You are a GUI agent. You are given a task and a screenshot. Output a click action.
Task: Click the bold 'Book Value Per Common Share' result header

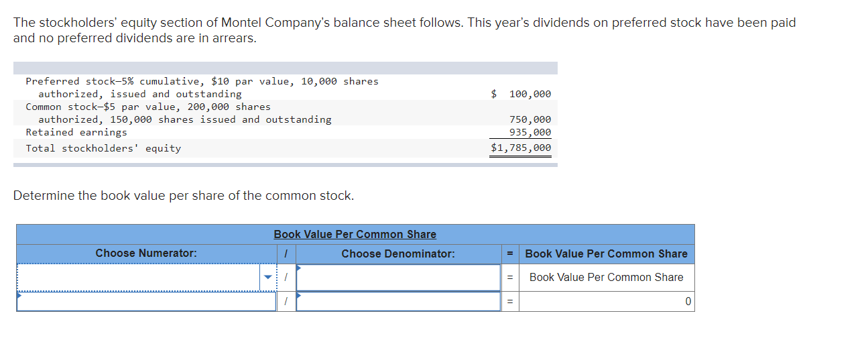[607, 253]
